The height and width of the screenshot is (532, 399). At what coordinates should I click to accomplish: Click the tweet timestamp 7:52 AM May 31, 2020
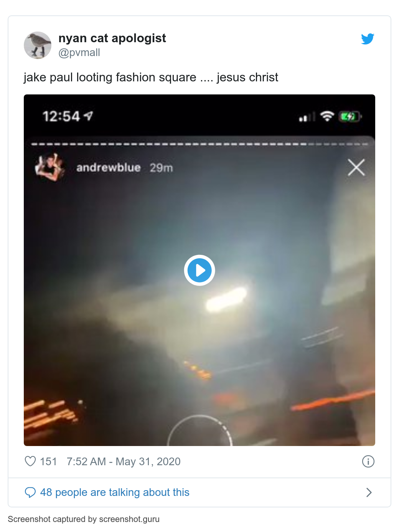124,461
